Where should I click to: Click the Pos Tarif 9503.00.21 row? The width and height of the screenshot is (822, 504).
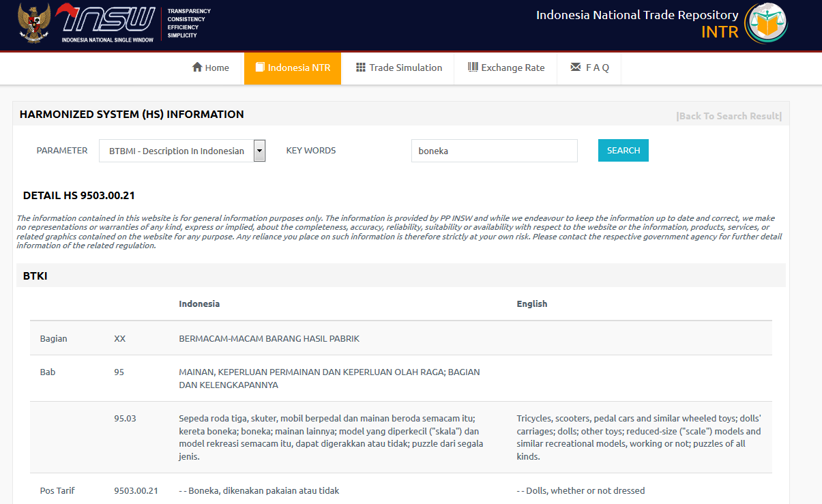pos(400,490)
